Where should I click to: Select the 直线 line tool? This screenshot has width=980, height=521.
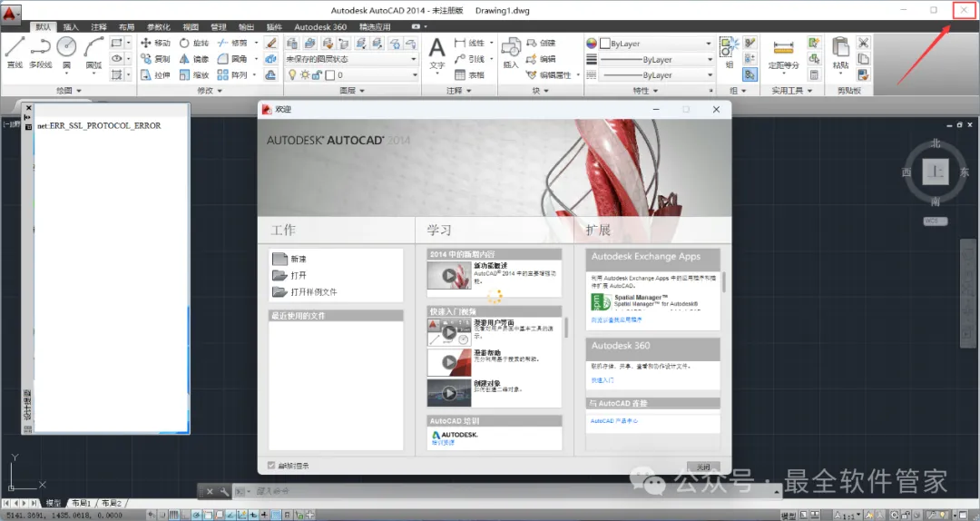(x=15, y=52)
